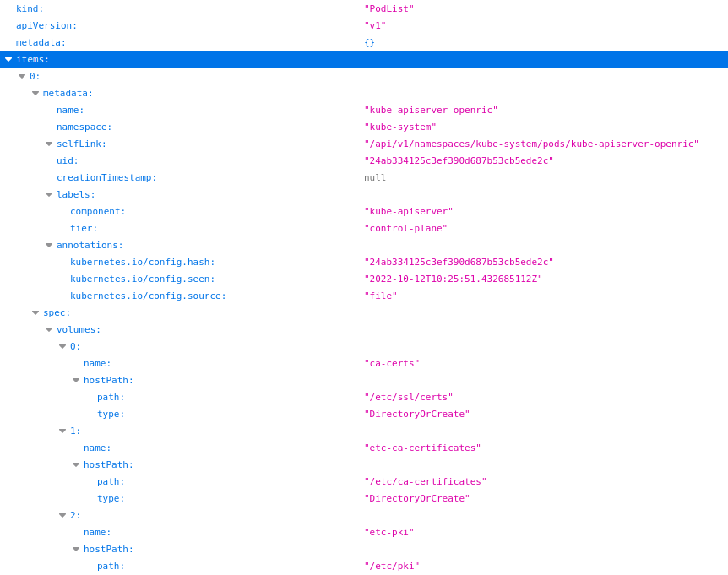This screenshot has width=728, height=575.
Task: Click the "etc-pki" name value
Action: [x=388, y=532]
